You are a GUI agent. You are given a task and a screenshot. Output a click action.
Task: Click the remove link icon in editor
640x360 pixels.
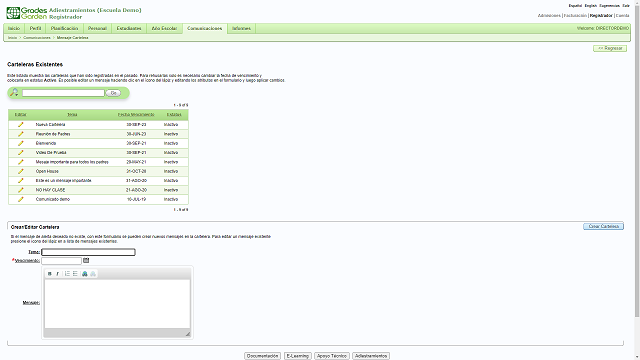click(x=93, y=274)
